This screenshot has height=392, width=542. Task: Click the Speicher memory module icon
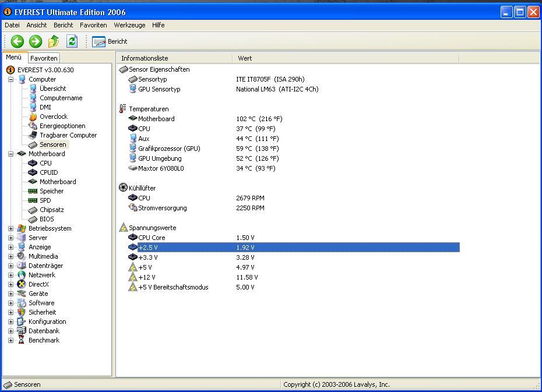pos(33,191)
